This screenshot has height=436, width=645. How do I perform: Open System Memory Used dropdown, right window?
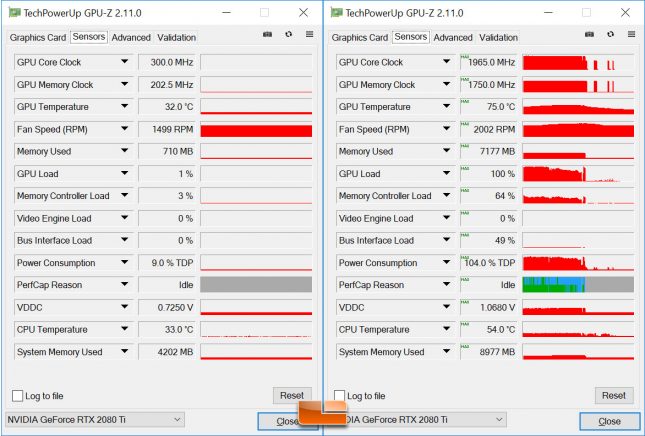tap(446, 352)
